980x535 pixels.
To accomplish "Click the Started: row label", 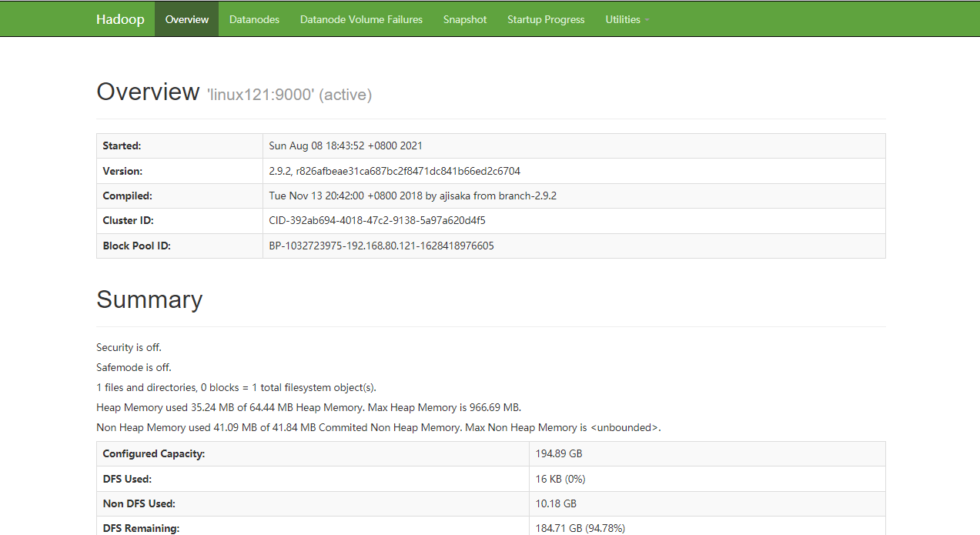I will [x=122, y=145].
